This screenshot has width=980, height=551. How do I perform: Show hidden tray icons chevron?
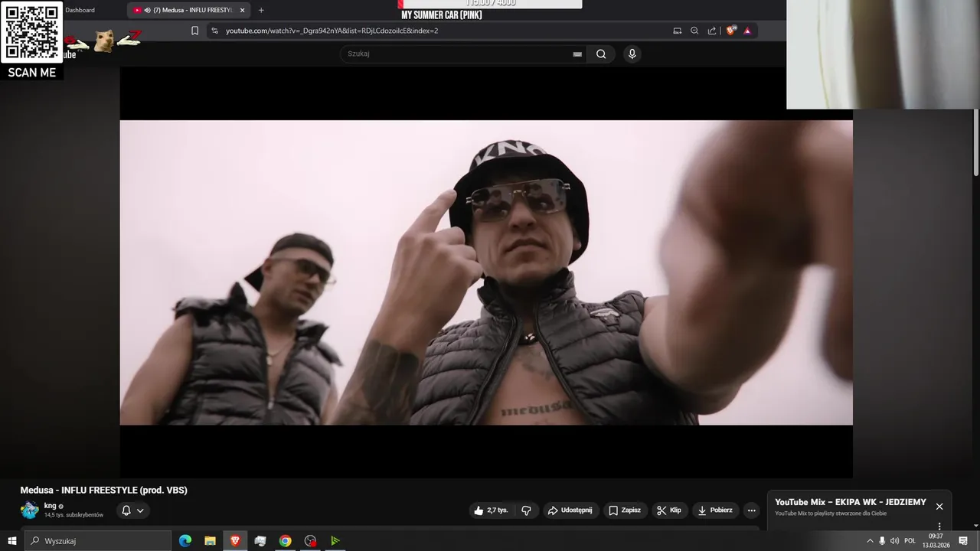point(870,541)
